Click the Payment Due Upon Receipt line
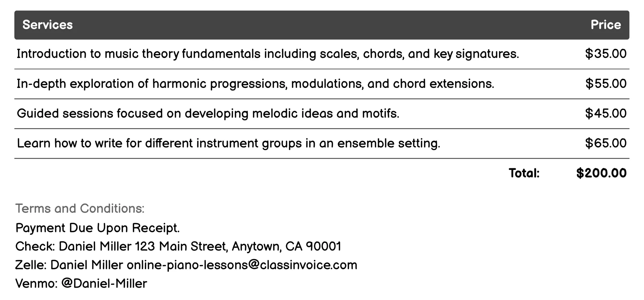This screenshot has width=644, height=300. click(x=98, y=228)
